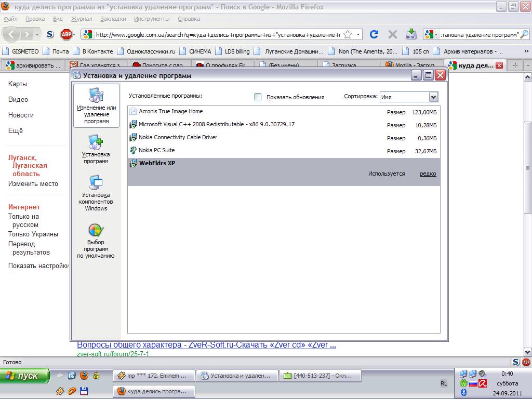Image resolution: width=532 pixels, height=399 pixels.
Task: Open the Одноклассники.ru bookmark
Action: pyautogui.click(x=146, y=51)
